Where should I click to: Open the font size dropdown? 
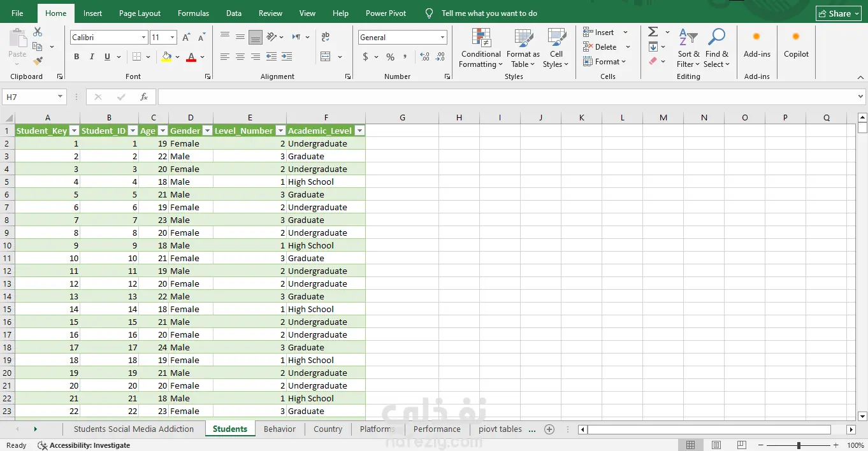tap(172, 38)
